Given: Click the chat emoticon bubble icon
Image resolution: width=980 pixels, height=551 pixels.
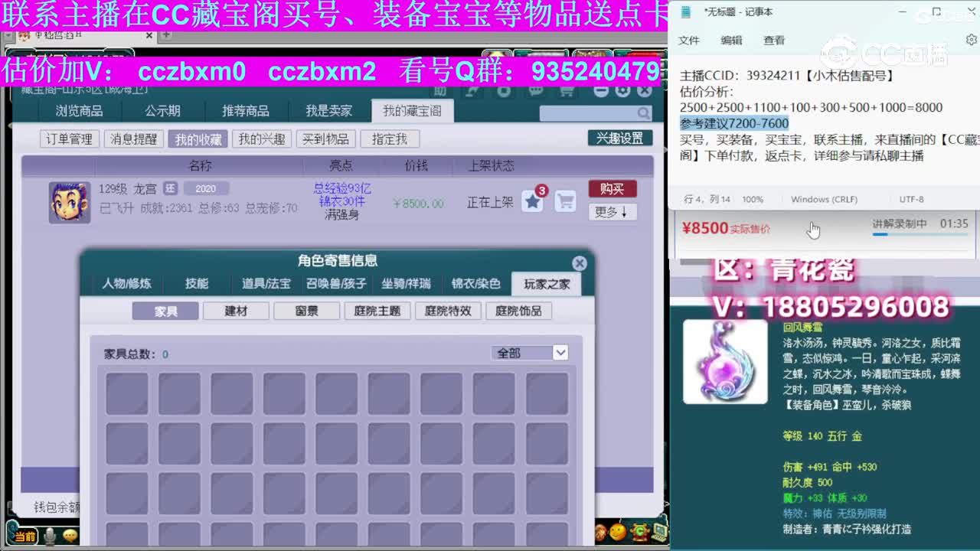Looking at the screenshot, I should (71, 536).
